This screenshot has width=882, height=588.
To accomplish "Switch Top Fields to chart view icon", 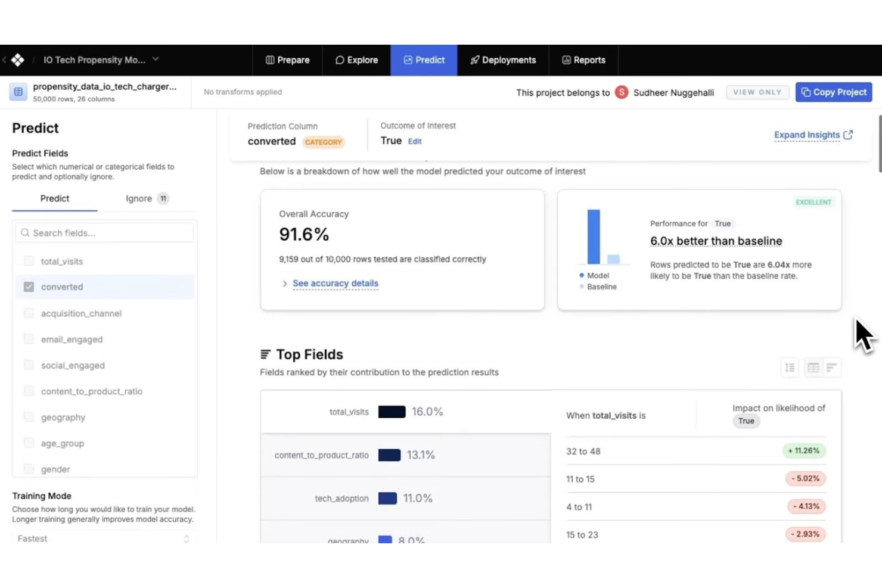I will coord(833,367).
